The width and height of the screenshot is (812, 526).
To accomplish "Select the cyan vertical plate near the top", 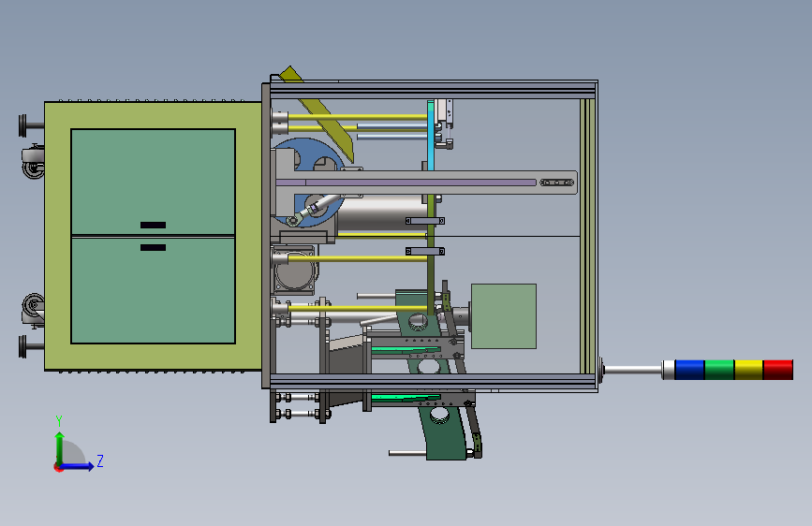I will point(430,135).
